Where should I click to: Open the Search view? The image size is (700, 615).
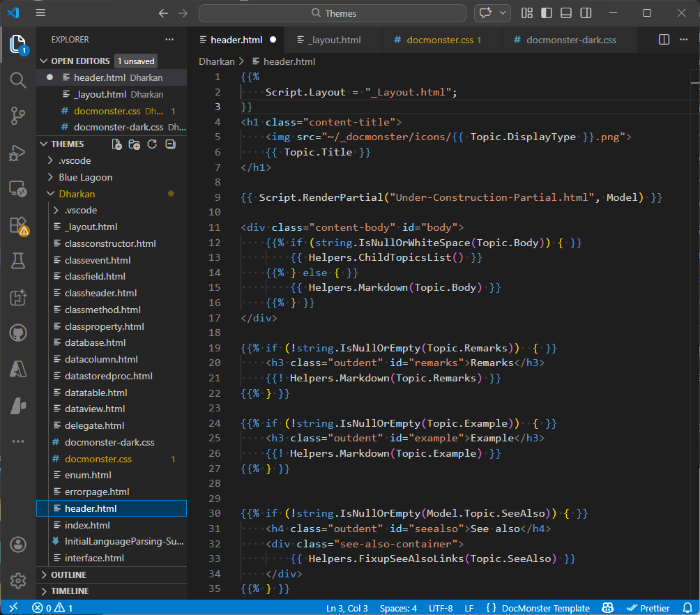pos(18,80)
